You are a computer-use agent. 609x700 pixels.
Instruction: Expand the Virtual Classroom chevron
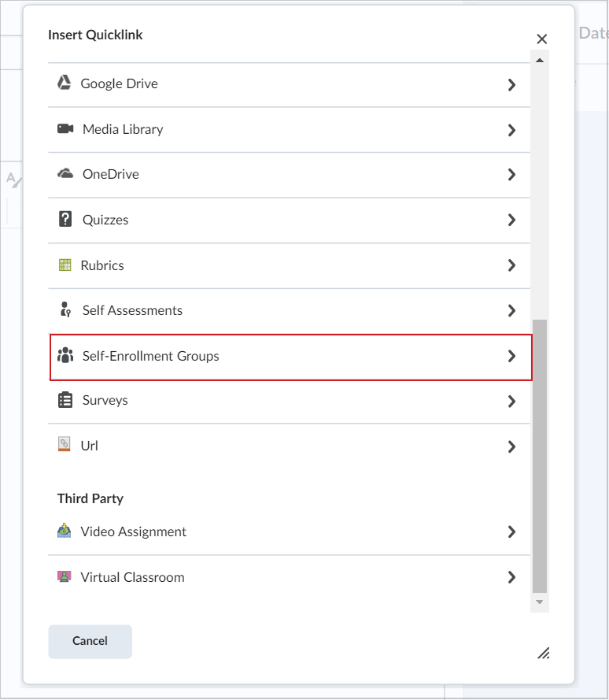pos(512,577)
